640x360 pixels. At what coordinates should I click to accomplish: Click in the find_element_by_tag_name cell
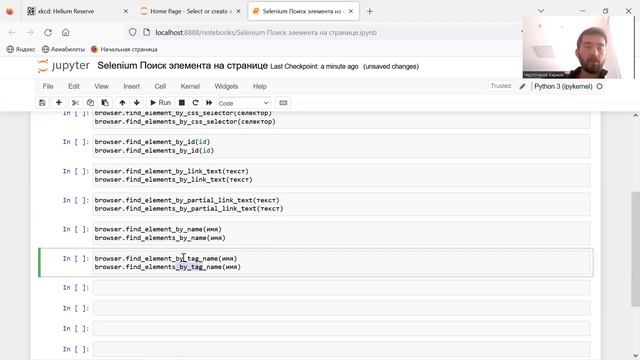tap(341, 262)
